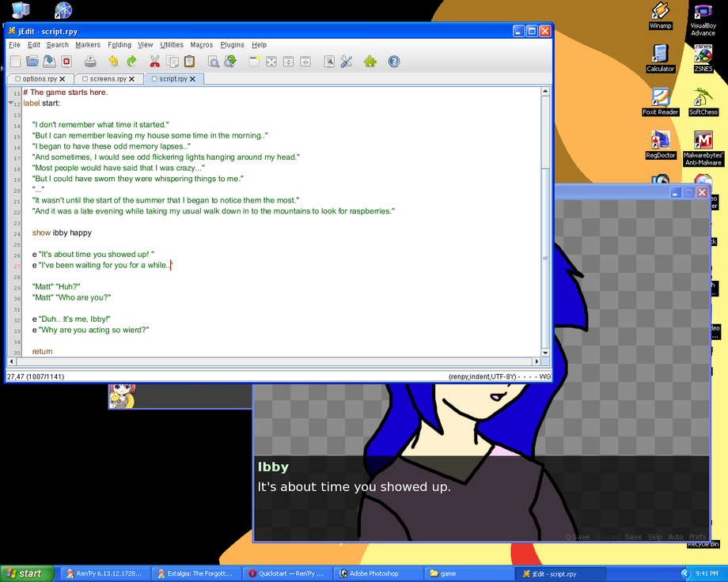
Task: Close the screens.rpy tab
Action: pos(132,79)
